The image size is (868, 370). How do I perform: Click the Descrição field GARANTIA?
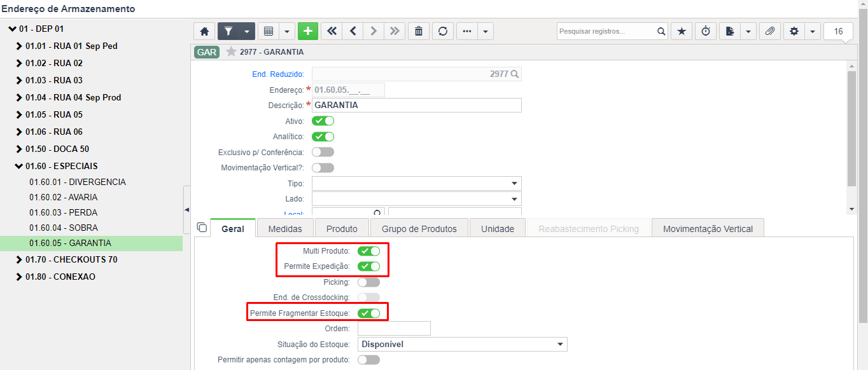click(417, 105)
